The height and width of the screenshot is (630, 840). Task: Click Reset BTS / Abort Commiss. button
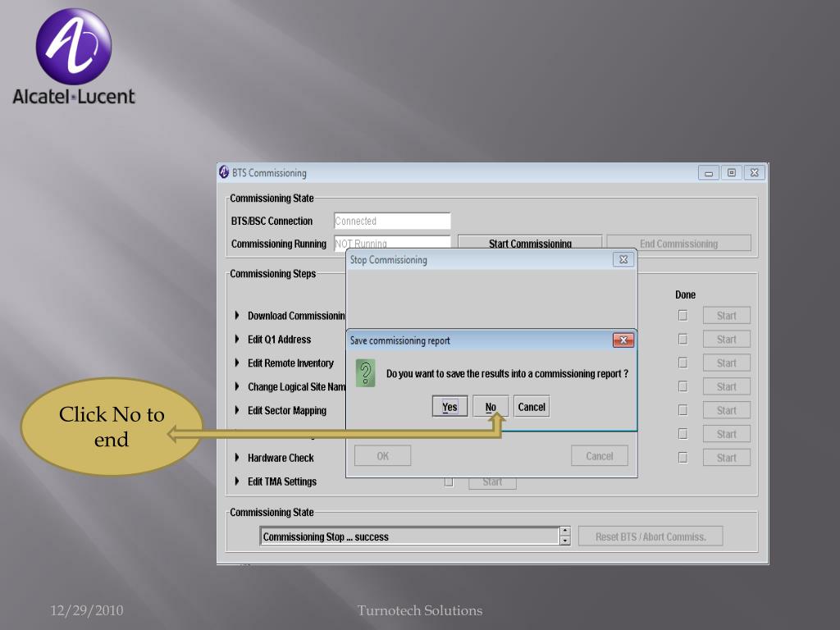651,536
